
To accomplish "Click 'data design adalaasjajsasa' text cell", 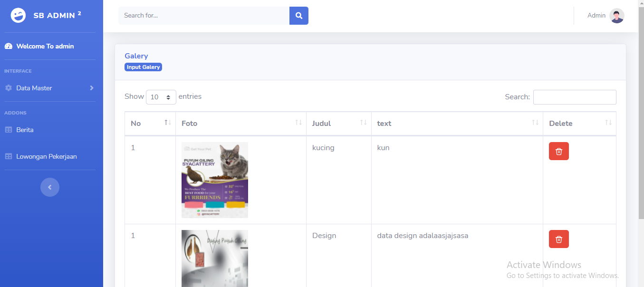I will point(423,236).
